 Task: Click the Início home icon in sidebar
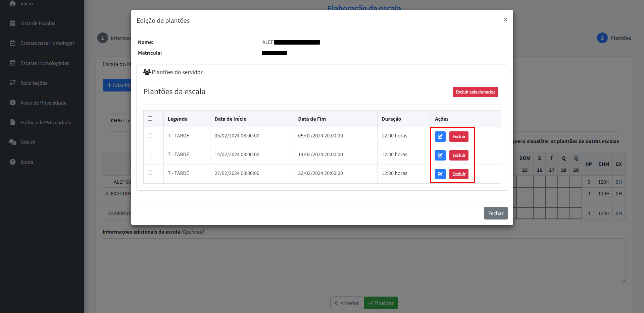click(13, 3)
